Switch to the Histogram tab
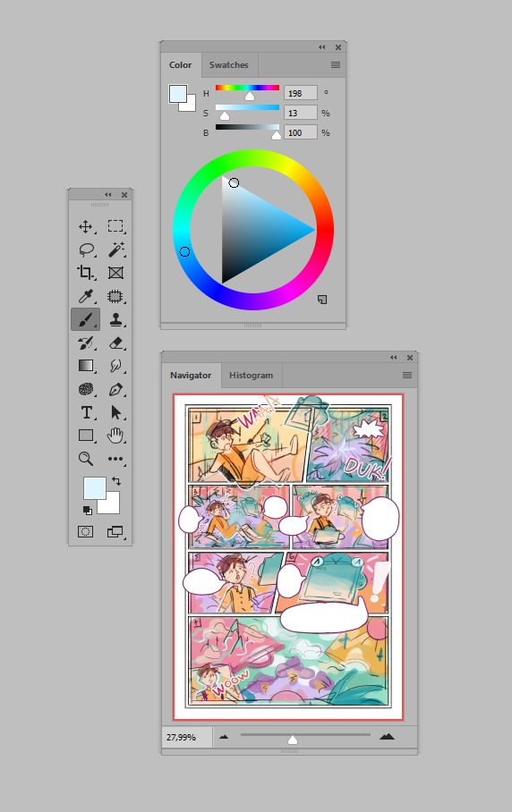512x812 pixels. coord(251,375)
